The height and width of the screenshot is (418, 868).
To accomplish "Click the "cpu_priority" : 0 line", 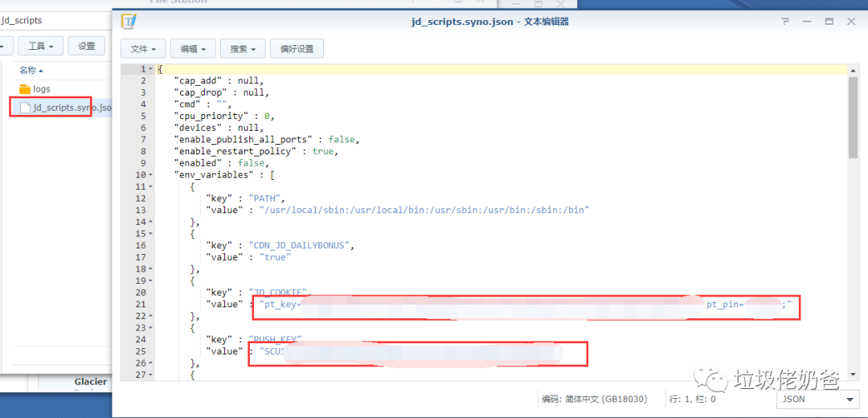I will (224, 117).
